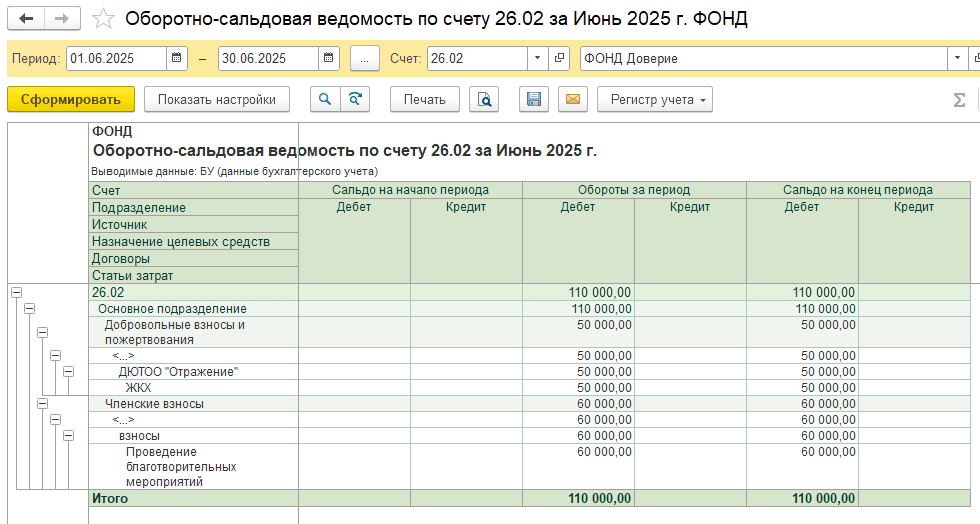Screen dimensions: 980x524
Task: Click the ellipsis period selection button
Action: (364, 58)
